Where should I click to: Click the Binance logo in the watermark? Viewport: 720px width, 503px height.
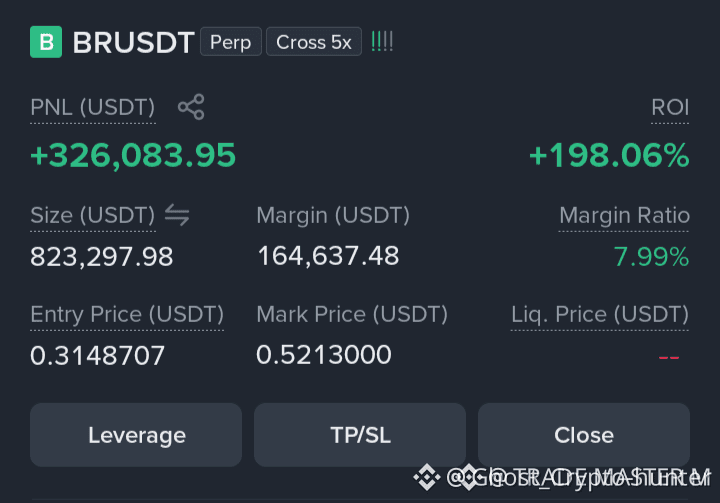pos(427,477)
